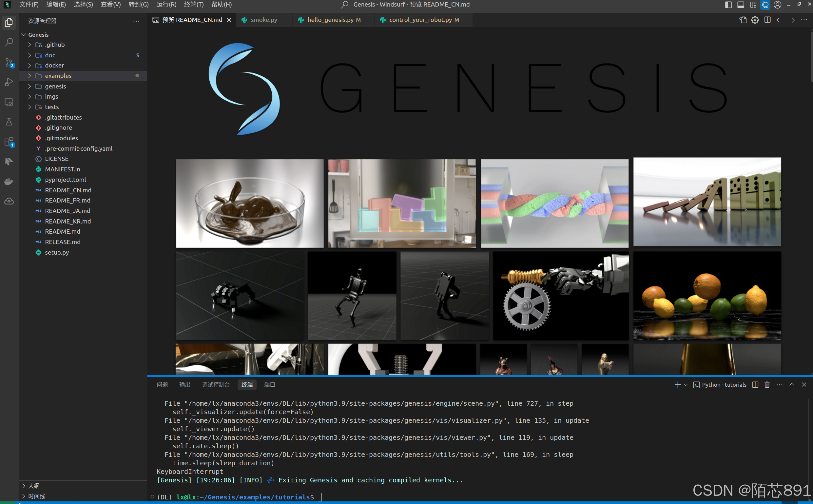Open Source Control showing 2 pending changes
Viewport: 813px width, 504px height.
9,63
